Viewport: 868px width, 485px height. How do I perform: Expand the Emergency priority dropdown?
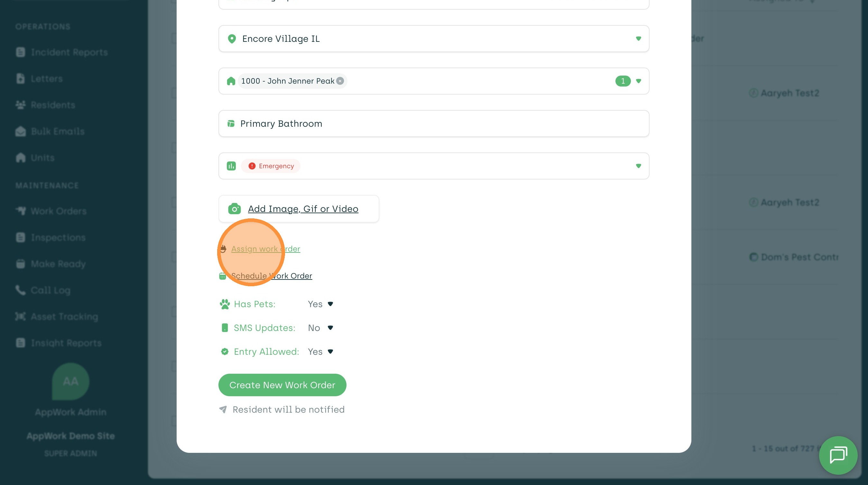pos(638,166)
